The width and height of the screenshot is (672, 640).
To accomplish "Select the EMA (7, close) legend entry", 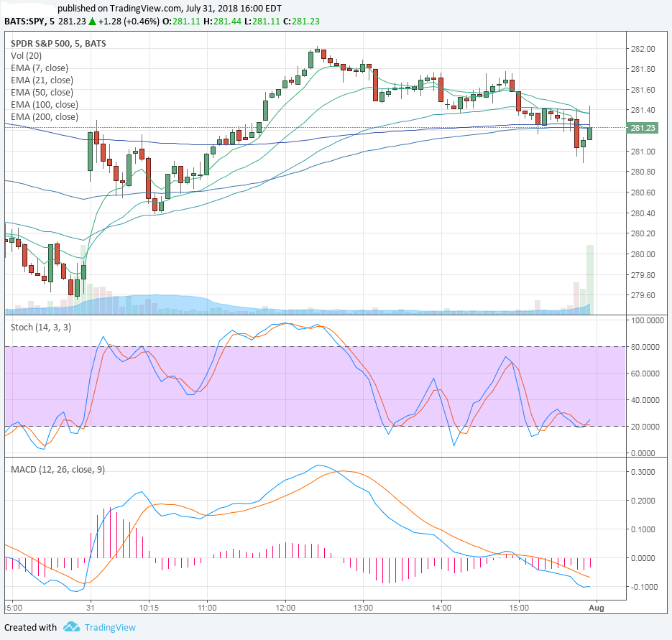I will point(40,68).
